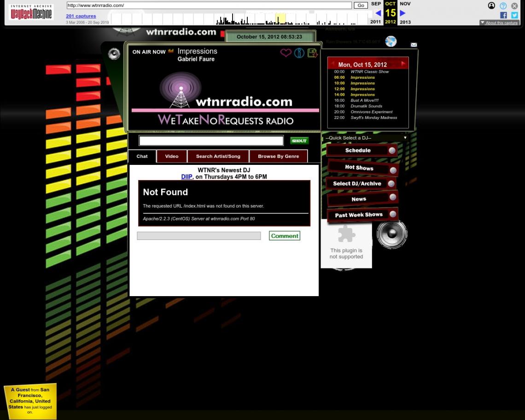The image size is (525, 420).
Task: Open the Schedule menu button
Action: pos(362,151)
